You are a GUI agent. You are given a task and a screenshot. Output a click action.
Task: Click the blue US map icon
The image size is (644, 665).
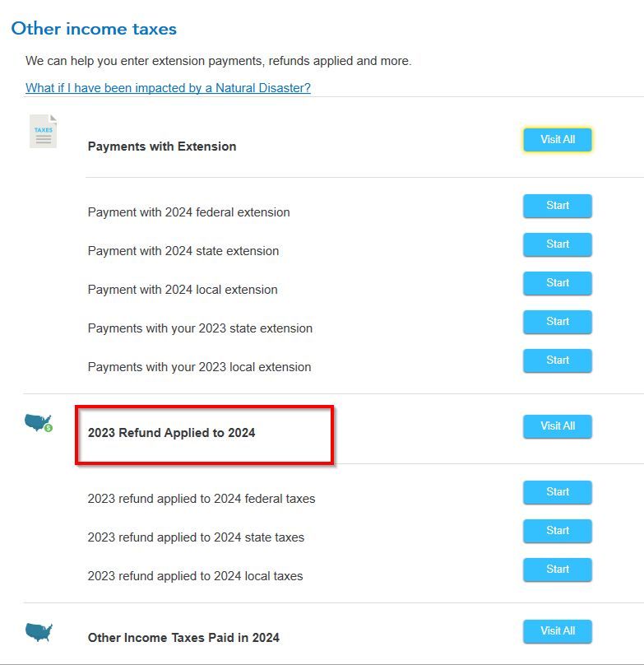tap(39, 632)
